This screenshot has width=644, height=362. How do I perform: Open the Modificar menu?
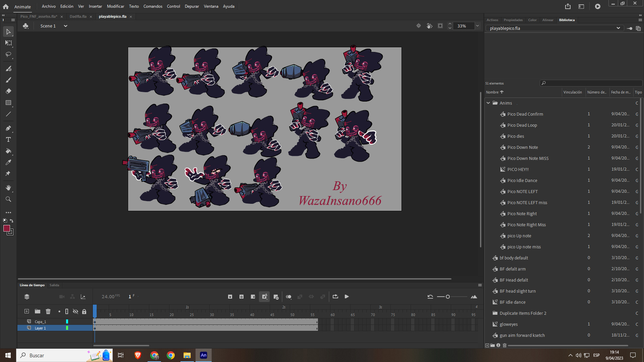click(x=115, y=6)
